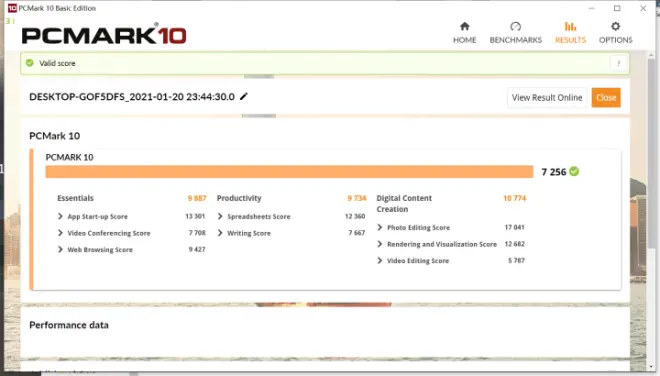This screenshot has width=660, height=376.
Task: Expand the Rendering and Visualization Score row
Action: tap(380, 244)
